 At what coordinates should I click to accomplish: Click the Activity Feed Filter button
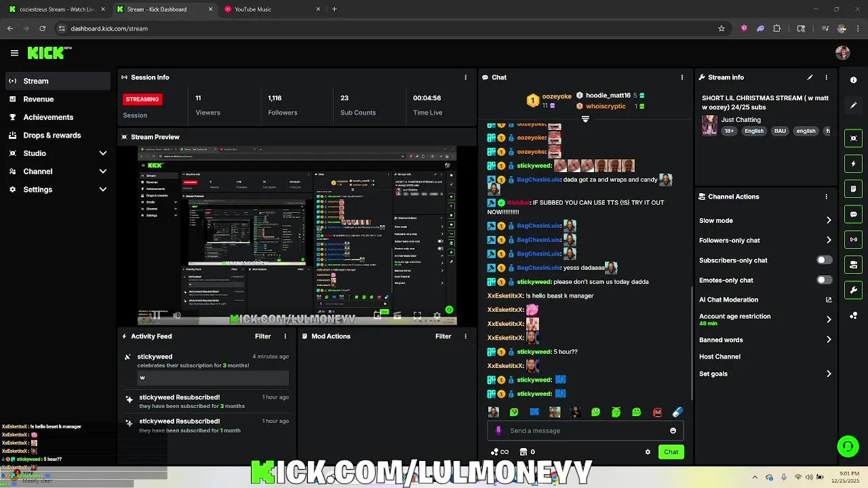point(262,336)
